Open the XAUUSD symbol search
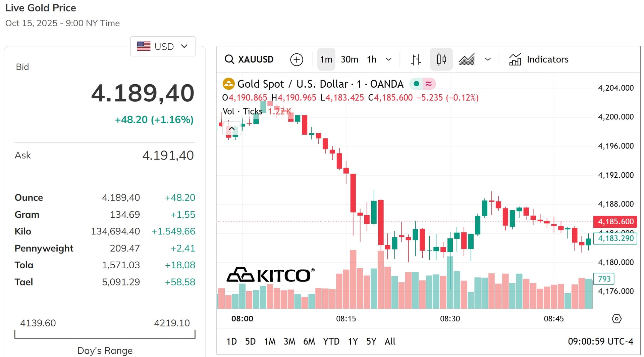 (249, 59)
